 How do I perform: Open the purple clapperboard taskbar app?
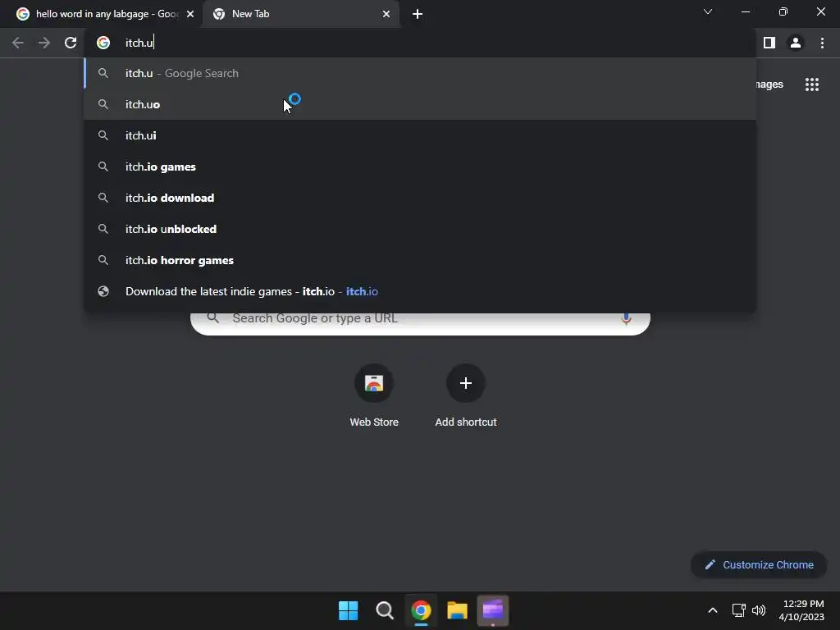[493, 610]
